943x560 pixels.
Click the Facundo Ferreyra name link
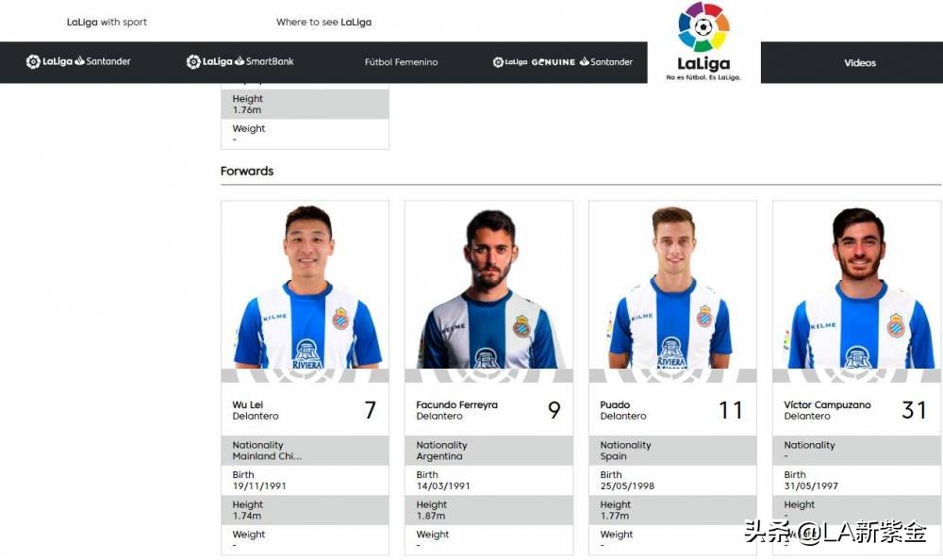[457, 404]
